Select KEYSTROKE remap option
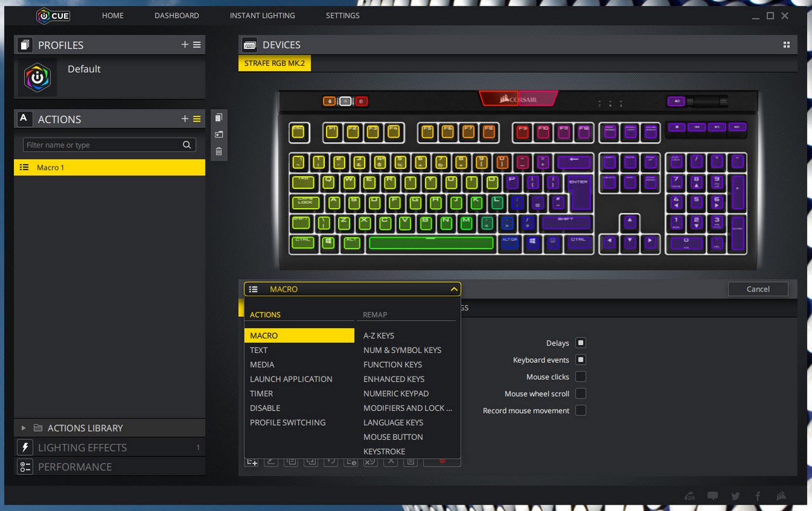The height and width of the screenshot is (511, 812). click(384, 451)
